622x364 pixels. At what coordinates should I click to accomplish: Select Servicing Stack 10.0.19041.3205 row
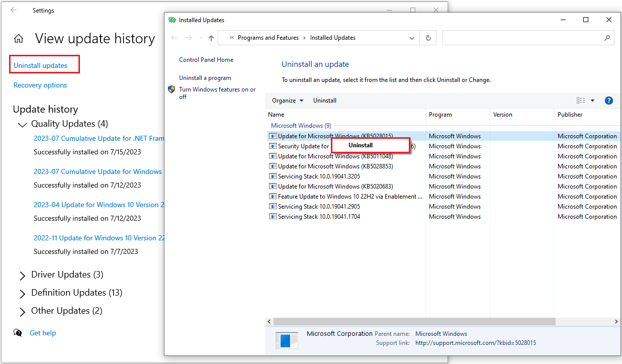(x=442, y=176)
